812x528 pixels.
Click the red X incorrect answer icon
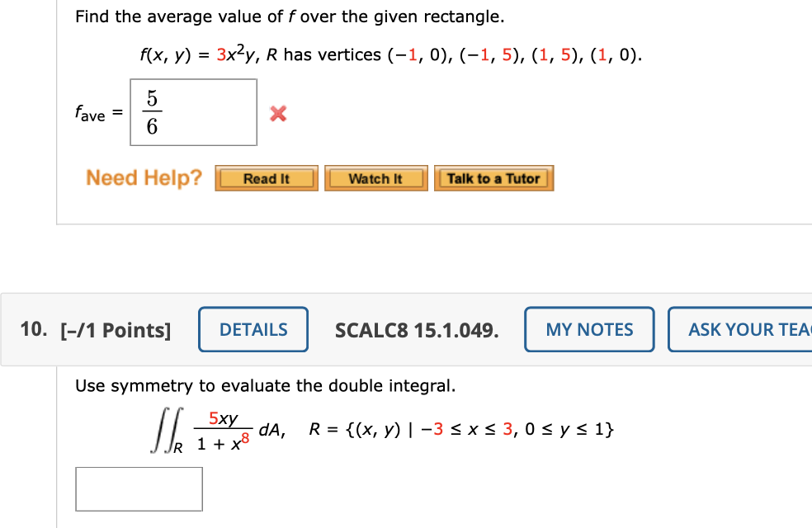pos(277,114)
